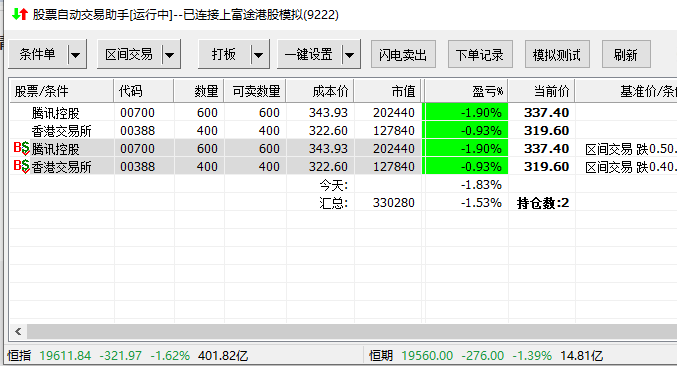Select the first 腾讯控股 holding row name
The height and width of the screenshot is (366, 677).
coord(55,113)
